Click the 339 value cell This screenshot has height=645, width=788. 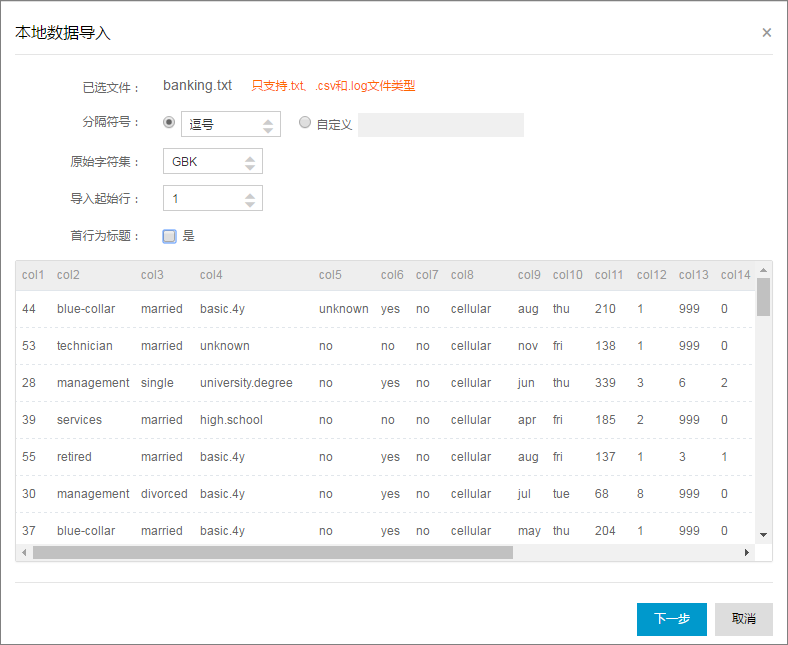[605, 383]
